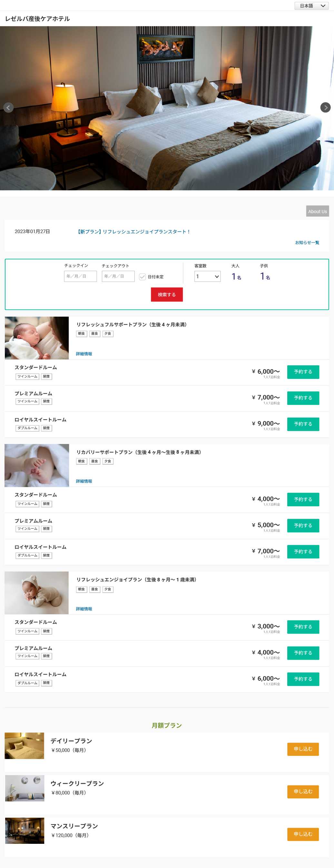
Task: Apply for the デイリープラン monthly plan
Action: (303, 749)
